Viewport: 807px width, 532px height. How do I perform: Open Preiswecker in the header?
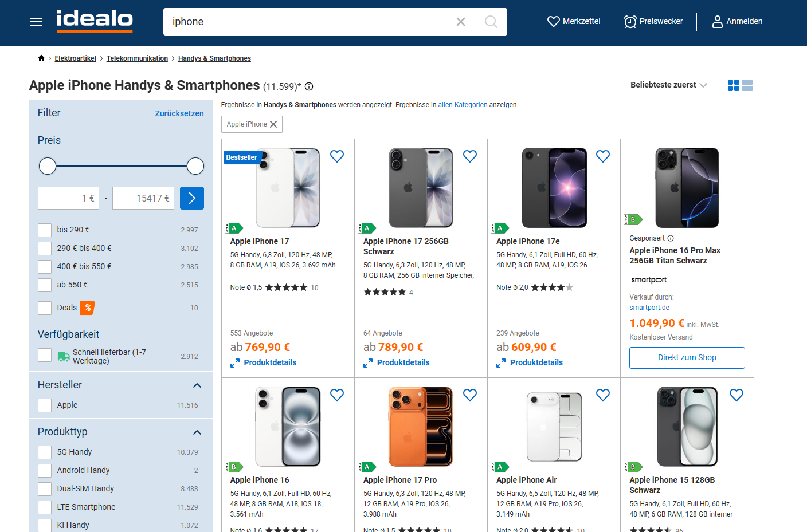coord(653,22)
